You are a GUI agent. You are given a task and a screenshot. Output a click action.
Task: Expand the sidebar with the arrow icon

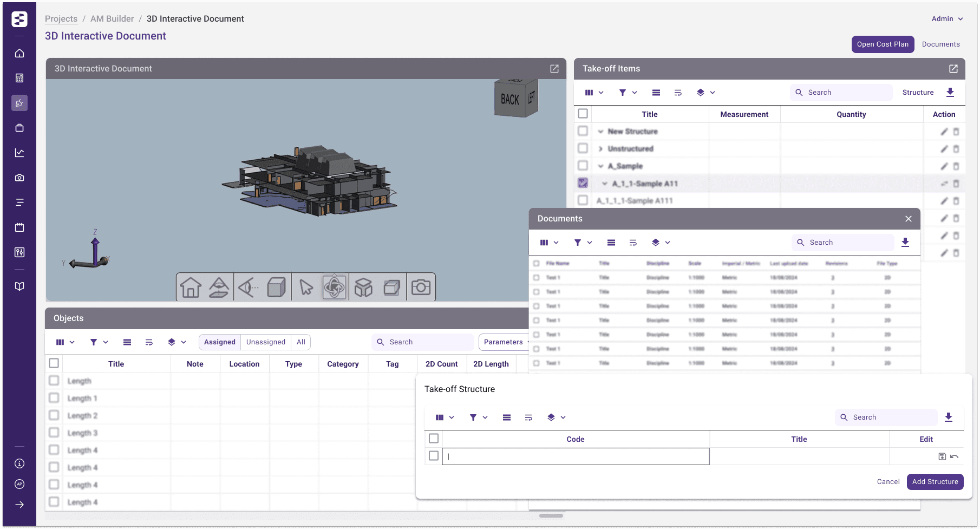(x=19, y=505)
